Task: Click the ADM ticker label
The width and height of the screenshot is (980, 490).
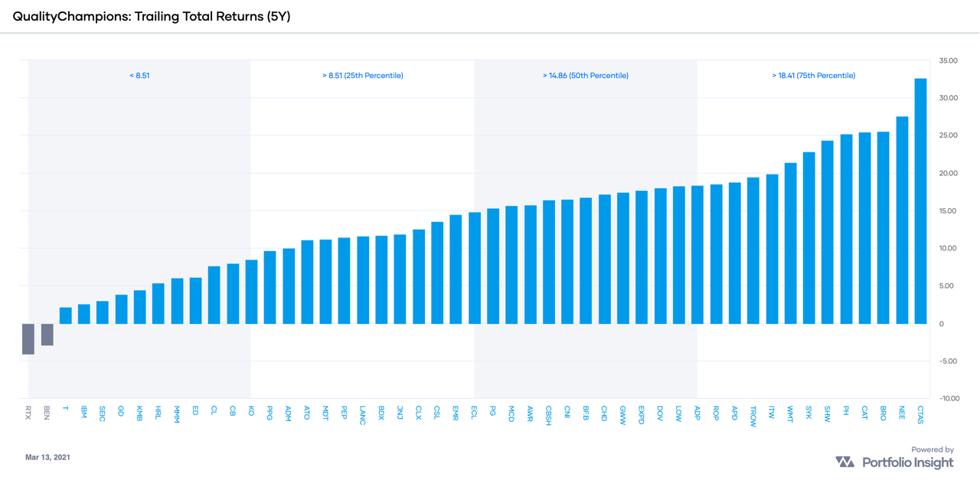Action: (x=289, y=413)
